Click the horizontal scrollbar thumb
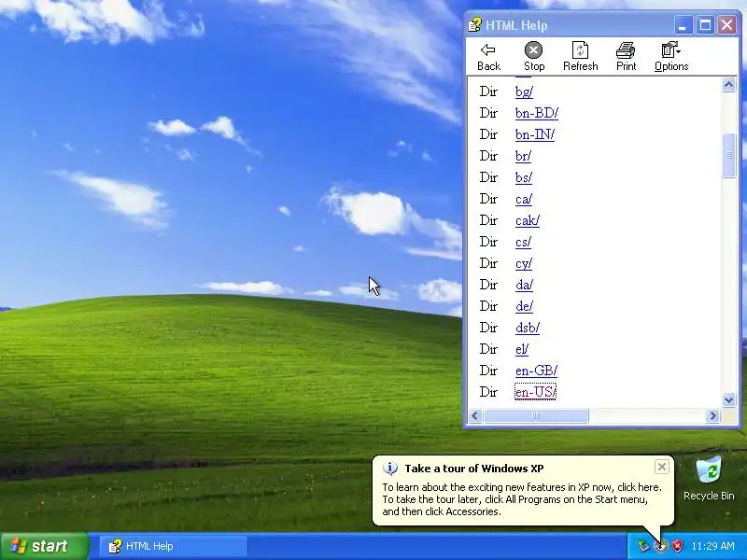Image resolution: width=747 pixels, height=560 pixels. point(536,415)
